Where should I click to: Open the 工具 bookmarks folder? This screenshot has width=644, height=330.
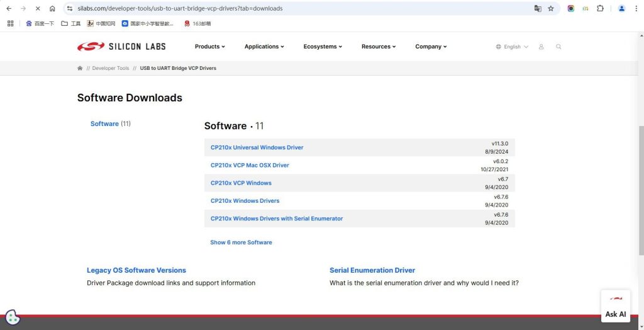click(x=70, y=23)
